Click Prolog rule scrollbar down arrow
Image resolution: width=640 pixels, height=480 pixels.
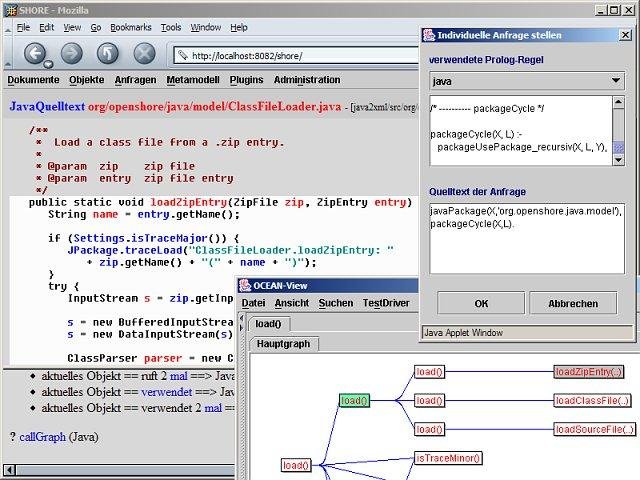(x=618, y=160)
